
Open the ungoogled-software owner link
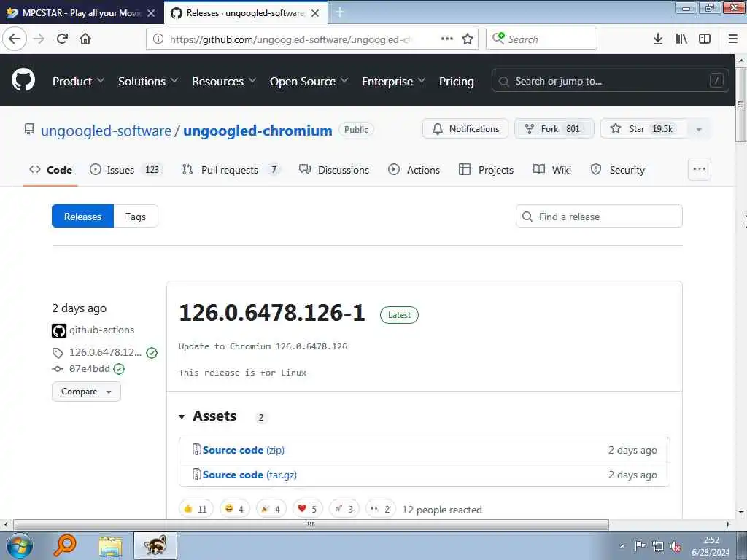[106, 131]
